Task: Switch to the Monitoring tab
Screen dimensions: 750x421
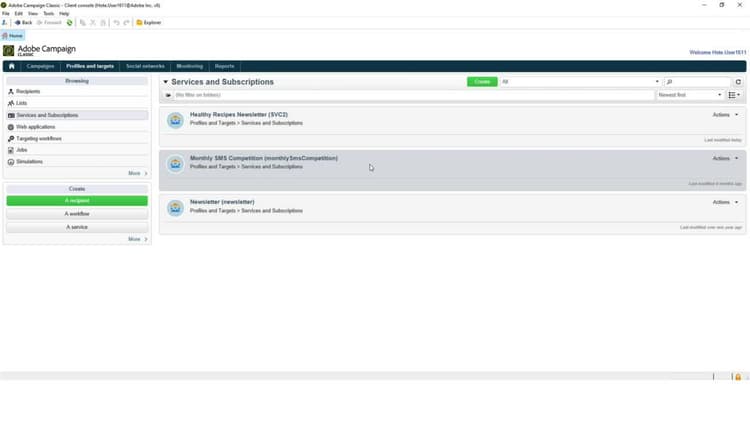Action: coord(189,66)
